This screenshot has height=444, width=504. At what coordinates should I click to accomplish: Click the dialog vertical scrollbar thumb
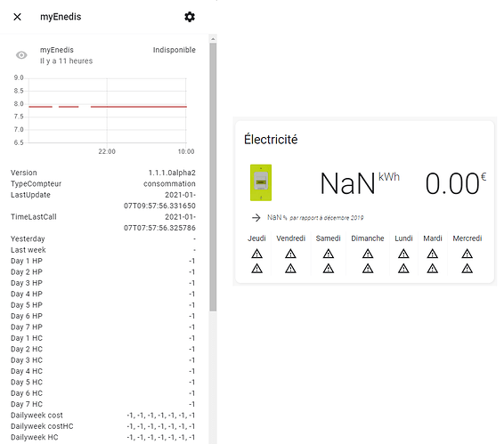pyautogui.click(x=213, y=177)
